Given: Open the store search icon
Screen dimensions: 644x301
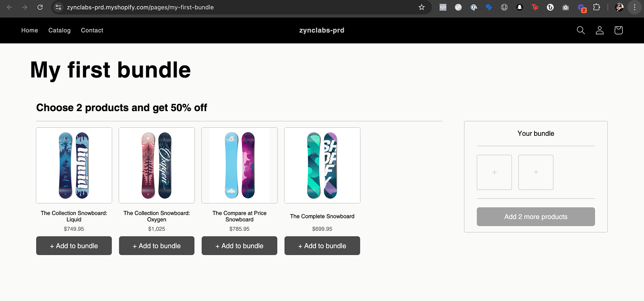Looking at the screenshot, I should point(581,30).
